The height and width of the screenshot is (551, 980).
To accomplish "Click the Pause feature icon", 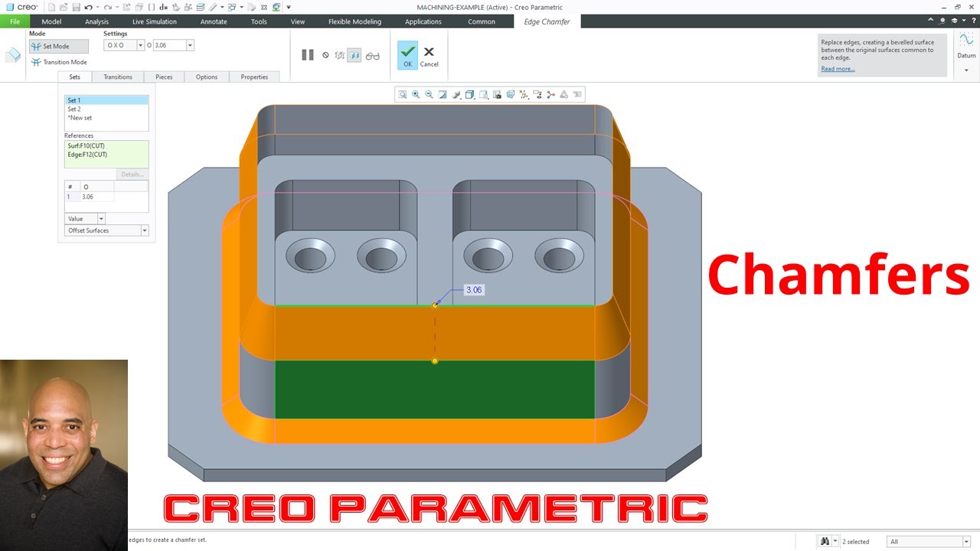I will click(308, 55).
